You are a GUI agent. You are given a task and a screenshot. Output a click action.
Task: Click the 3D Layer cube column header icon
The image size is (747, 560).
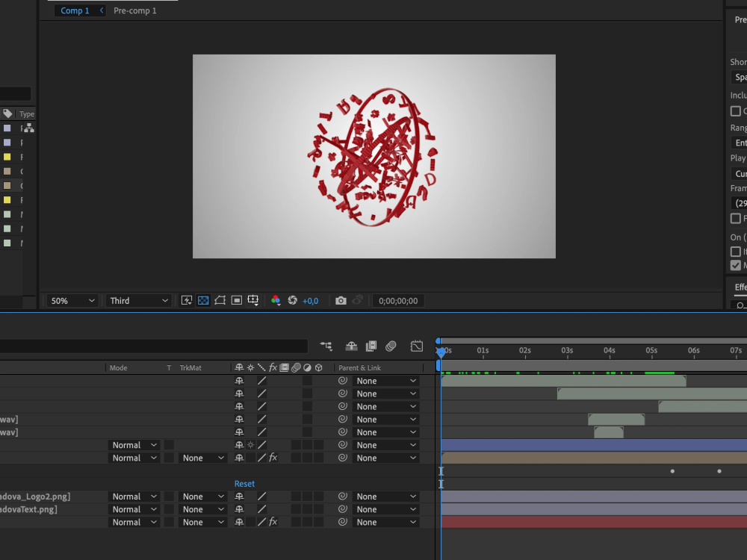[319, 367]
